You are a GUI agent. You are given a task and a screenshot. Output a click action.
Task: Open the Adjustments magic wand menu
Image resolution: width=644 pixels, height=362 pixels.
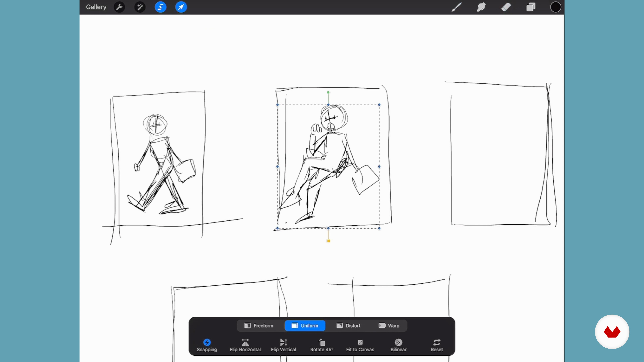140,7
